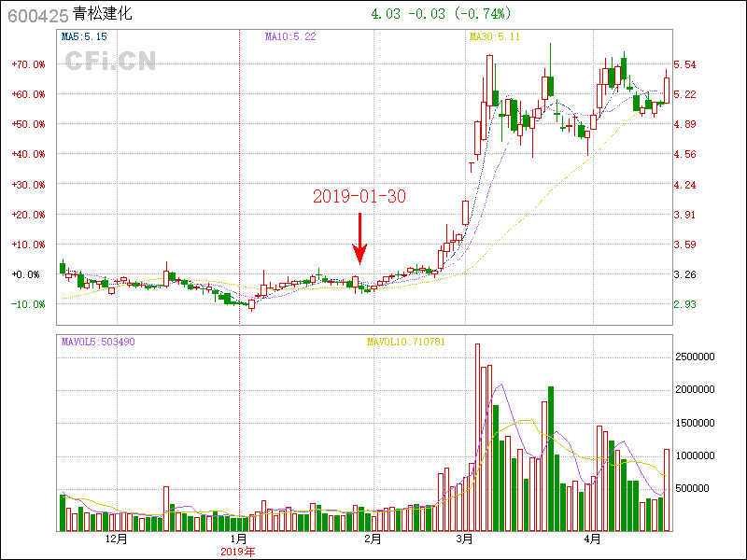Select the MAVOL5:503490 volume label
Screen dimensions: 747x560
98,342
